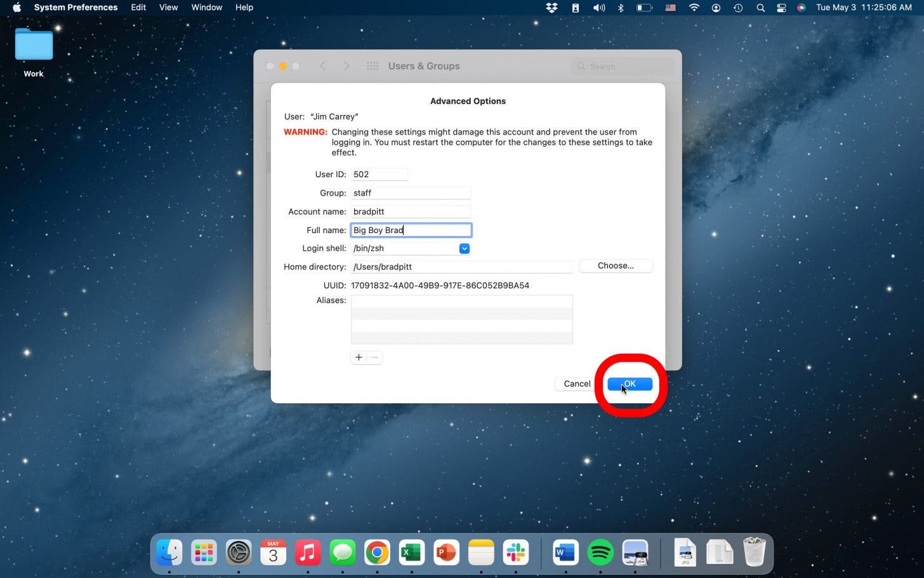Image resolution: width=924 pixels, height=578 pixels.
Task: Open the Window menu in menu bar
Action: (206, 8)
